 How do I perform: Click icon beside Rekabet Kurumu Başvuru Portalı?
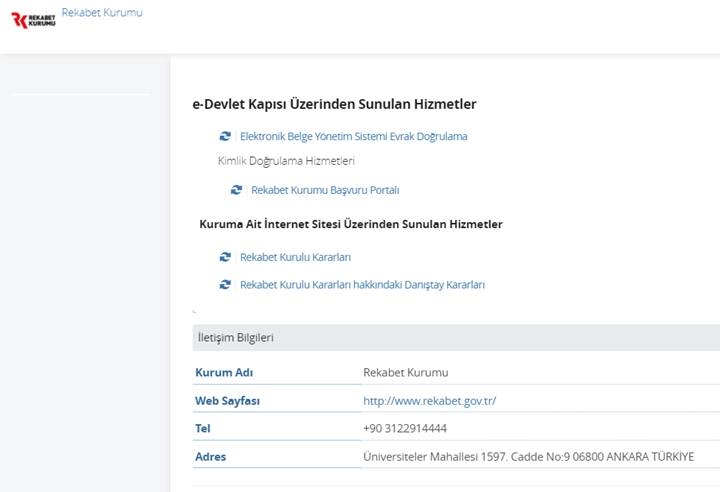(x=236, y=190)
